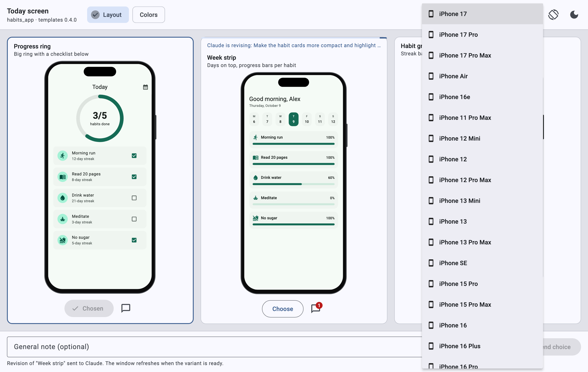Click the Drink water droplet icon in checklist
Viewport: 588px width, 372px height.
tap(62, 198)
